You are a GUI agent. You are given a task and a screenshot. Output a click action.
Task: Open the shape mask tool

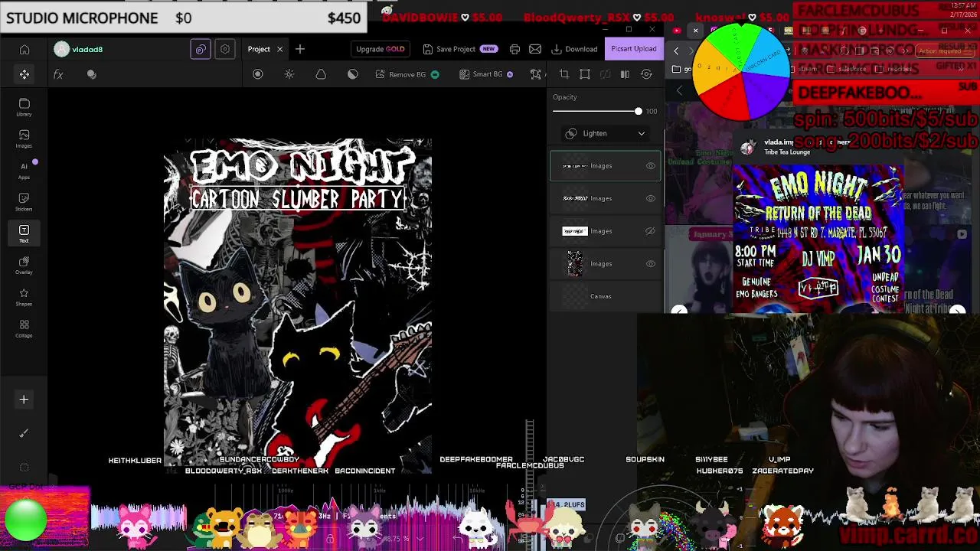321,74
